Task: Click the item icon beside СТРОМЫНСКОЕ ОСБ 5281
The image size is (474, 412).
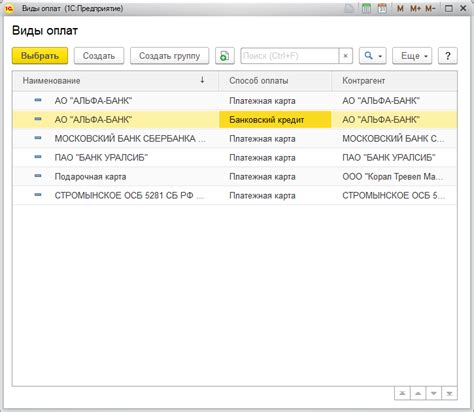Action: pos(38,195)
